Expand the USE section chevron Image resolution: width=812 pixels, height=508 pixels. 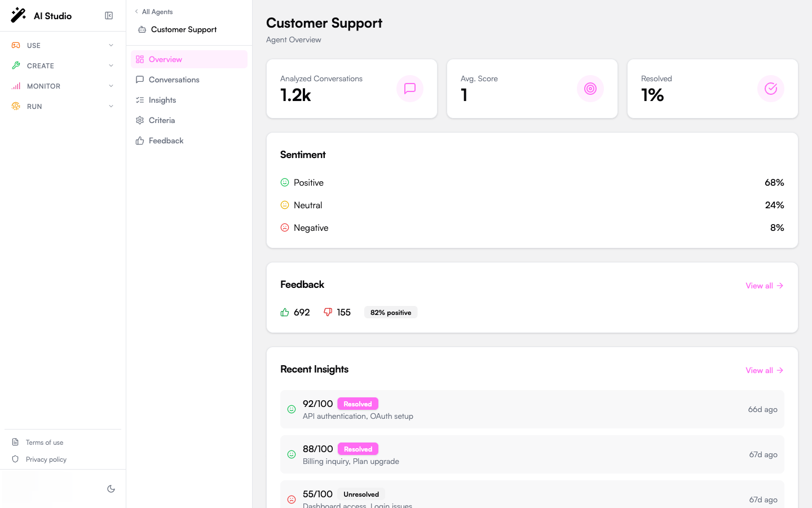click(x=111, y=45)
